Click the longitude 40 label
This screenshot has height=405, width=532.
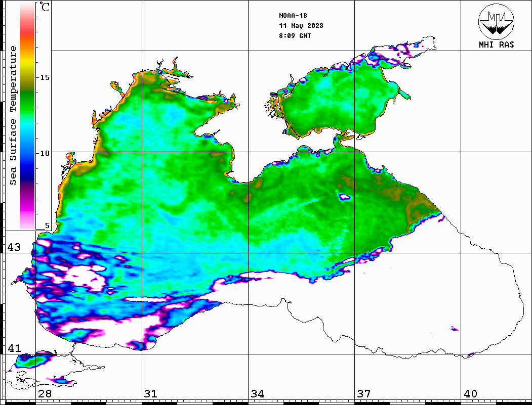pos(470,394)
